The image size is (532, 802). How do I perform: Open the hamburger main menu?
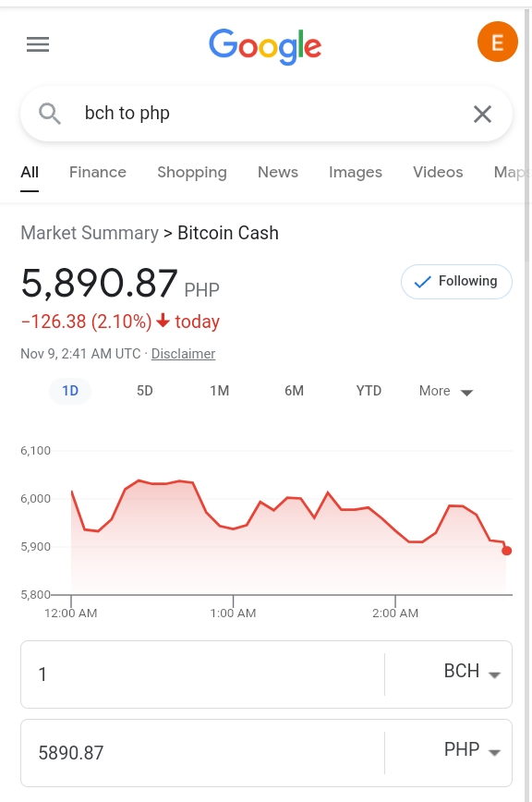38,44
